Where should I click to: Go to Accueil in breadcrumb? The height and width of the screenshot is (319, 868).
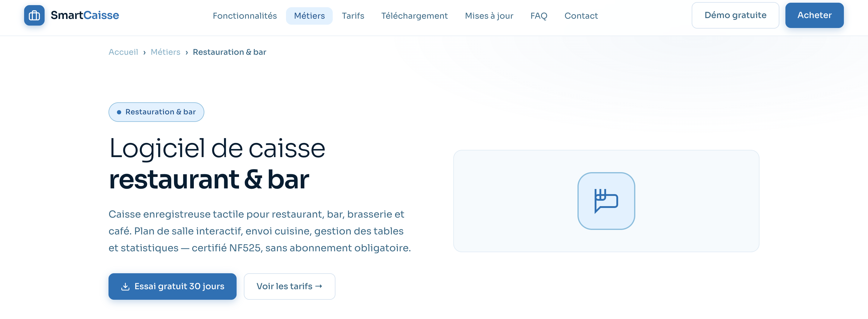pos(123,52)
